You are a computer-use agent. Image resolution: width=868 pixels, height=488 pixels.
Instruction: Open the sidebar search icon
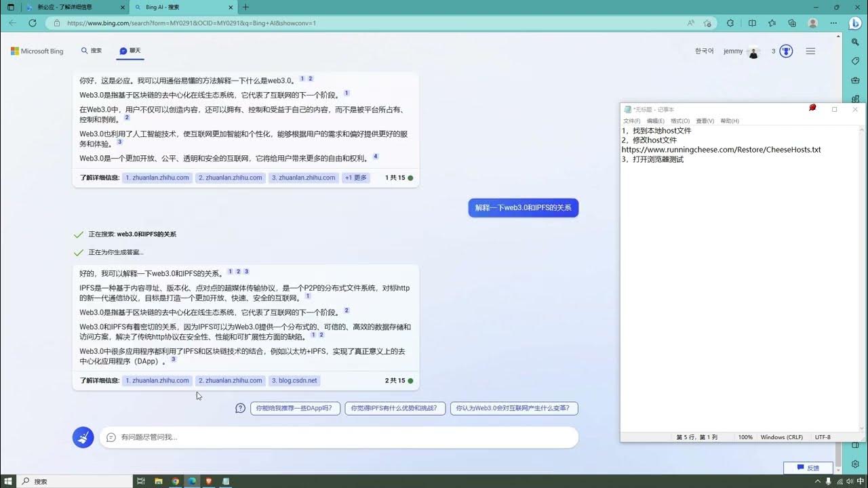point(855,42)
